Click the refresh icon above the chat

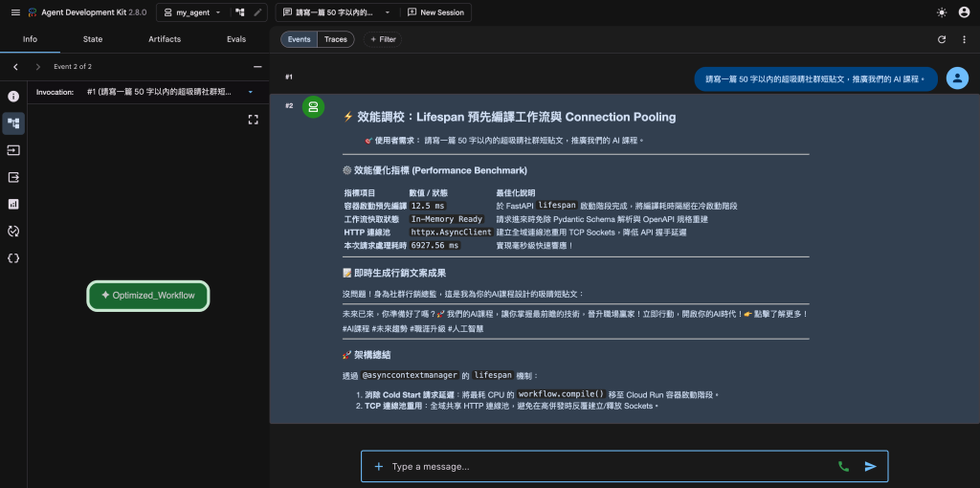click(x=942, y=39)
